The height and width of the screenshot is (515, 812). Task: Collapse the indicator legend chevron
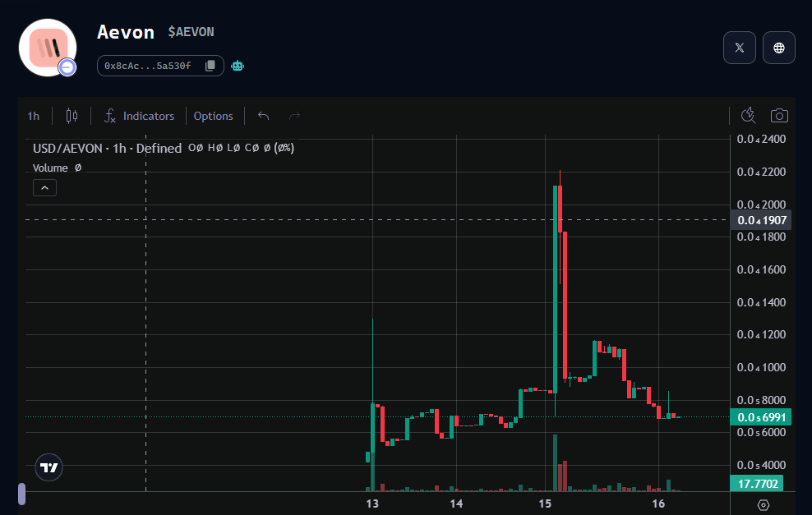point(44,188)
